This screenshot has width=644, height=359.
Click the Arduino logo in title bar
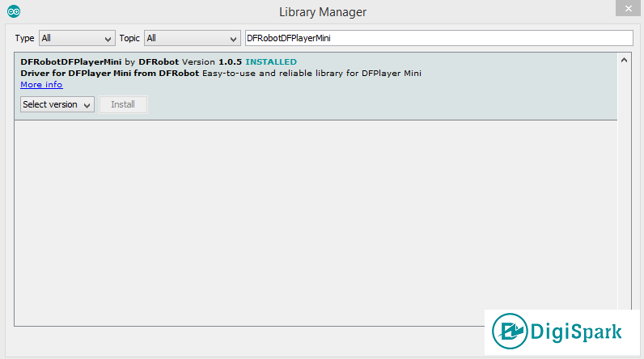(x=15, y=11)
